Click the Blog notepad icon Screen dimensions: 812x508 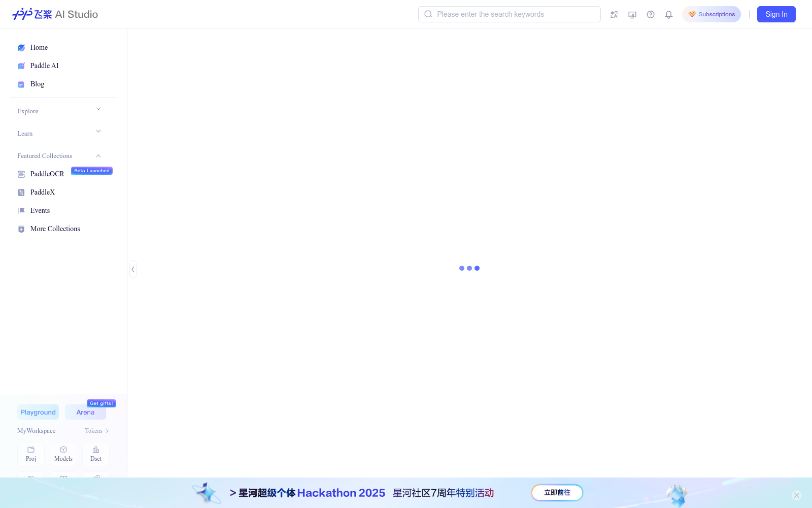click(21, 84)
